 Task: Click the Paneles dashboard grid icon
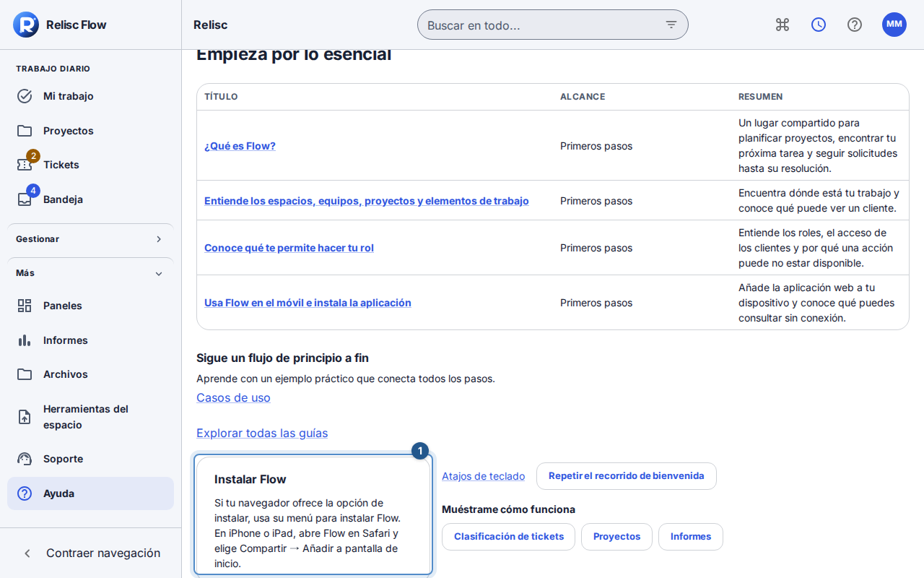click(25, 306)
